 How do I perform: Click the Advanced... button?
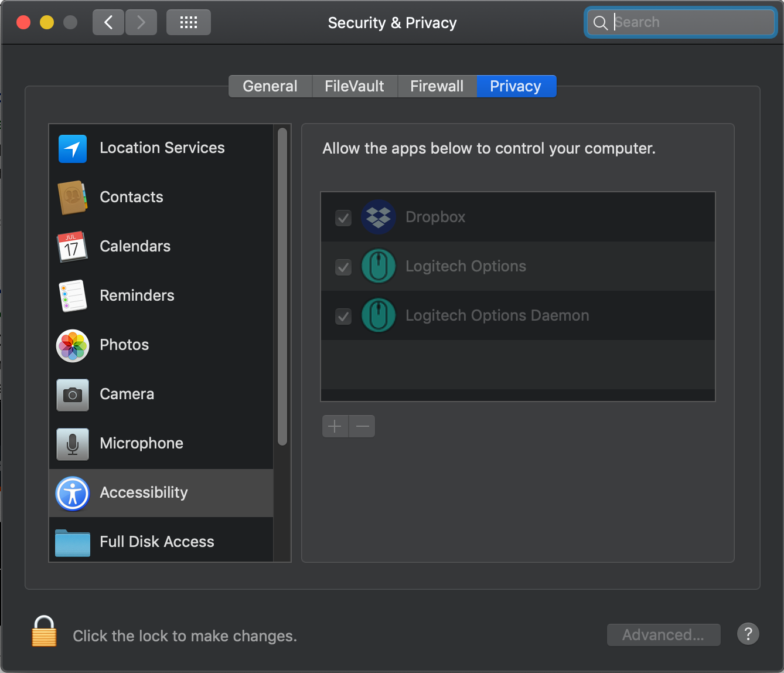[x=663, y=635]
